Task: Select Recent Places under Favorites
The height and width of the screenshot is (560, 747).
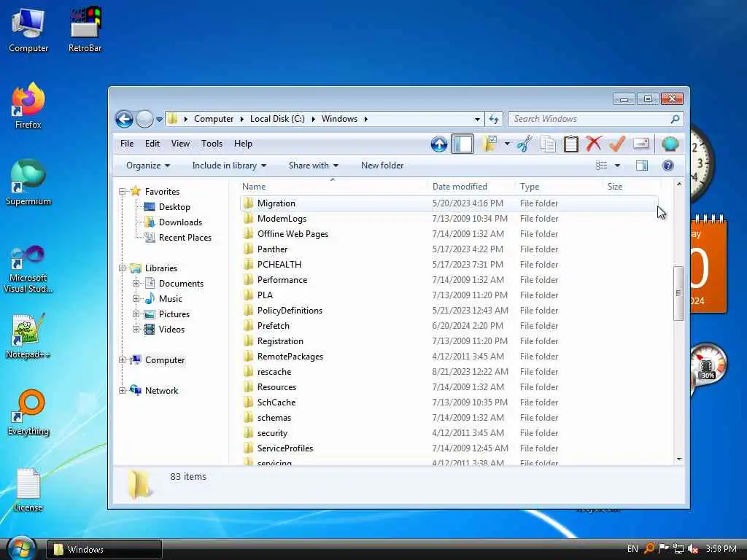Action: (185, 238)
